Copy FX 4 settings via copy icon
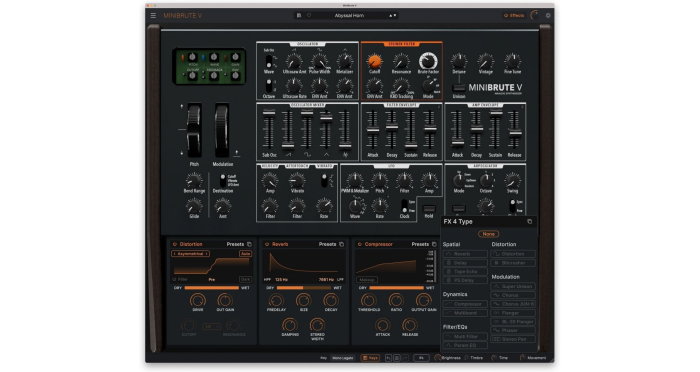This screenshot has height=372, width=700. coord(529,222)
